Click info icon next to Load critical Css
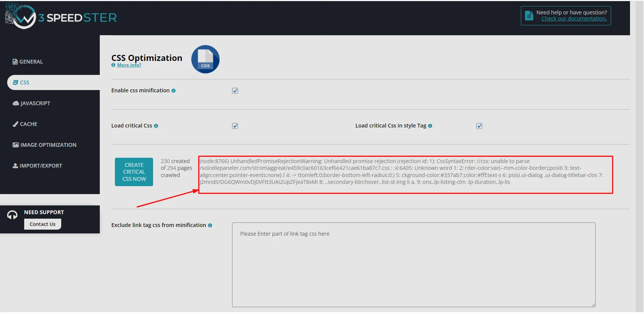The width and height of the screenshot is (644, 314). 156,126
